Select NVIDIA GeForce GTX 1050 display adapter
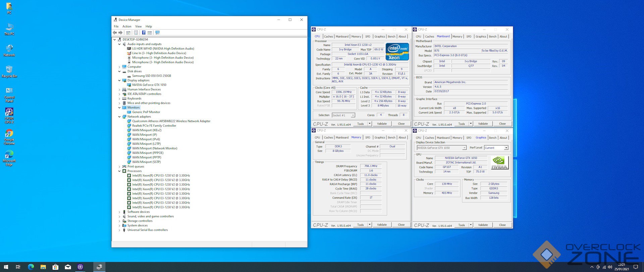The width and height of the screenshot is (644, 272). click(x=149, y=85)
